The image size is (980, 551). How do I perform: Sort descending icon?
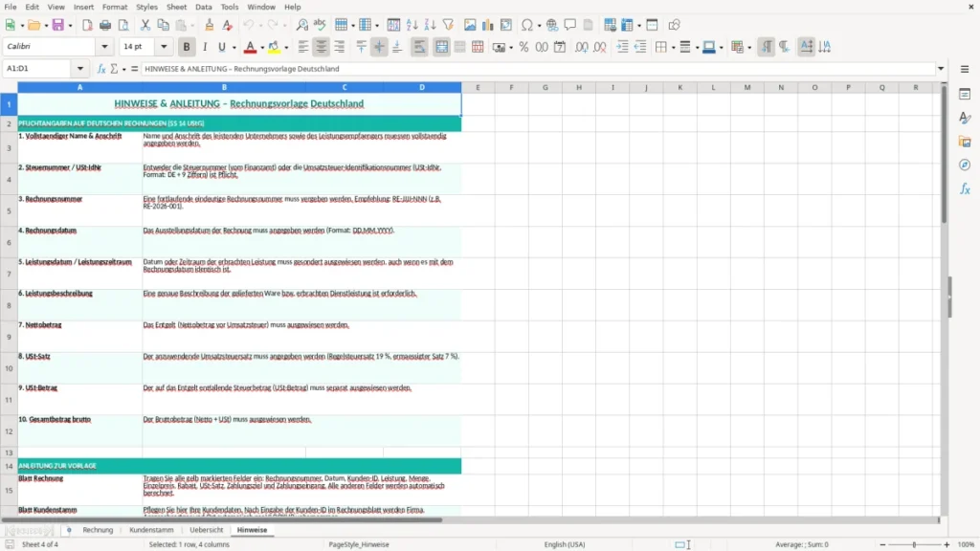pyautogui.click(x=430, y=25)
